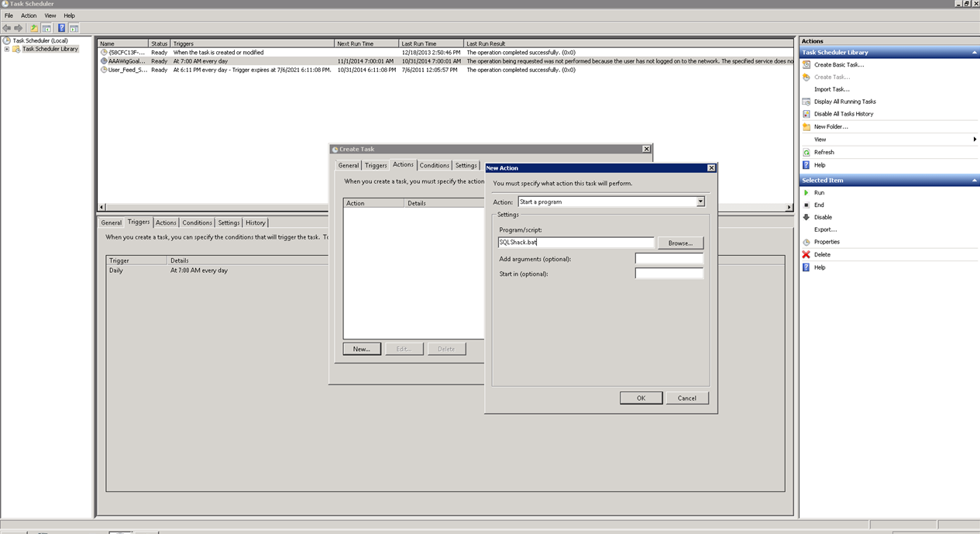Switch to Triggers tab in Create Task dialog
Image resolution: width=980 pixels, height=534 pixels.
click(x=376, y=165)
